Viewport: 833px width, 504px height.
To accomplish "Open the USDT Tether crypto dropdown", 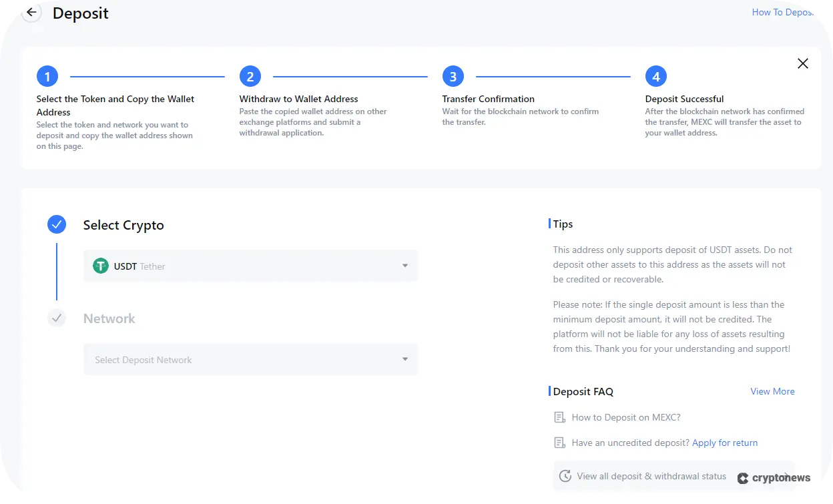I will [x=250, y=266].
